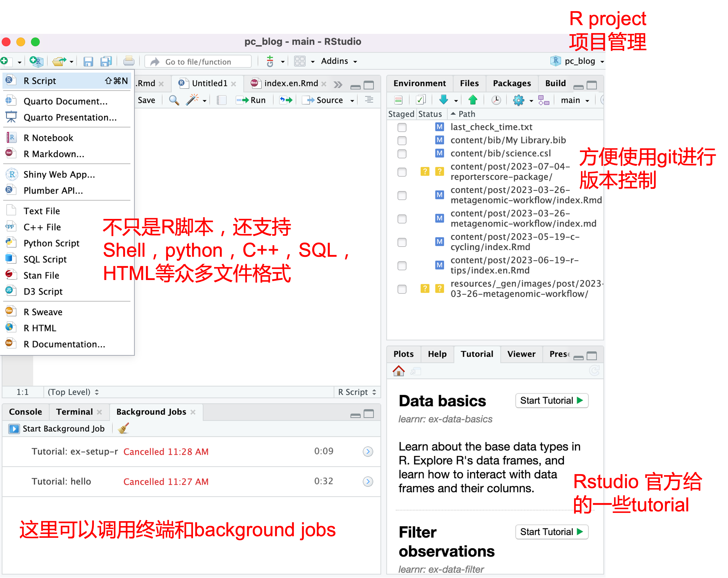This screenshot has height=578, width=728.
Task: Choose Python Script menu entry
Action: (x=67, y=243)
